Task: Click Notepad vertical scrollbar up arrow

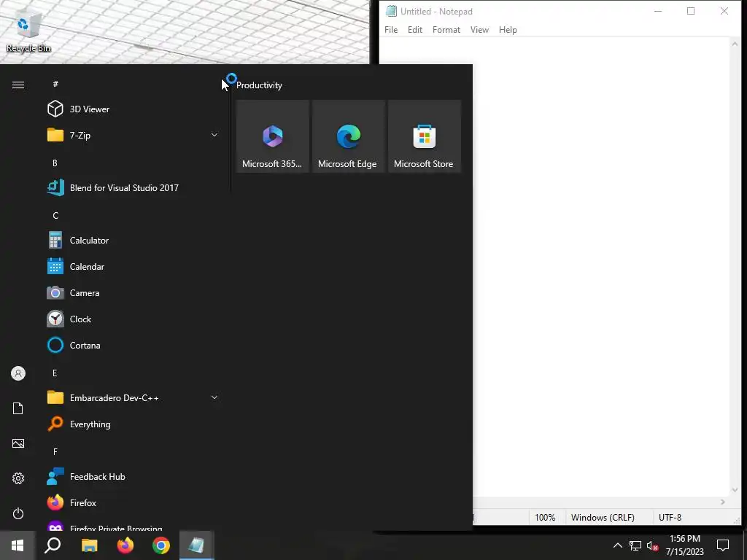Action: (735, 44)
